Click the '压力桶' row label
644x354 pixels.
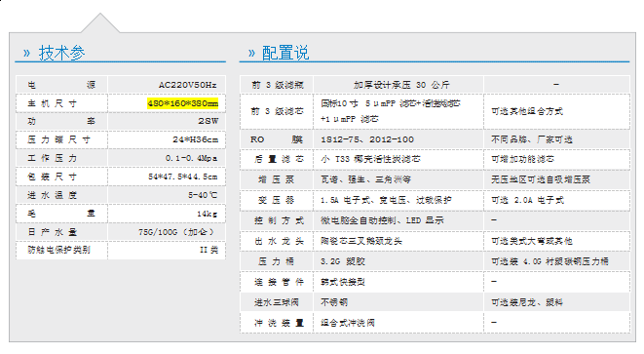coord(276,261)
